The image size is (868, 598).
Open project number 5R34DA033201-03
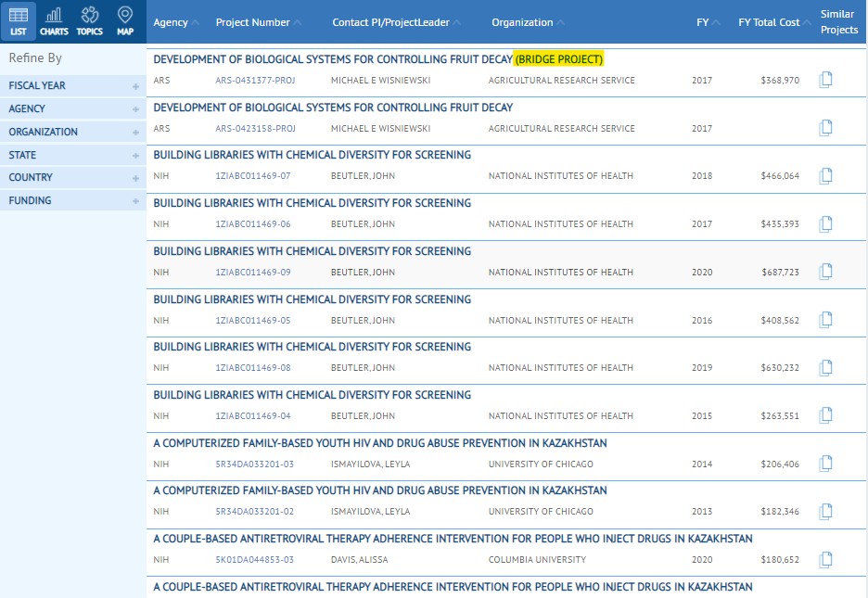tap(255, 464)
